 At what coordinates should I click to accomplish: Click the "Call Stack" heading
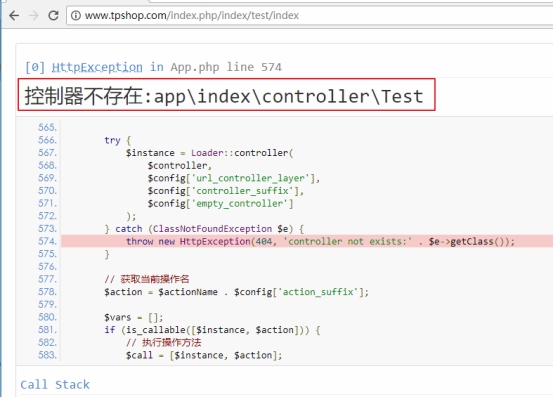pyautogui.click(x=55, y=385)
